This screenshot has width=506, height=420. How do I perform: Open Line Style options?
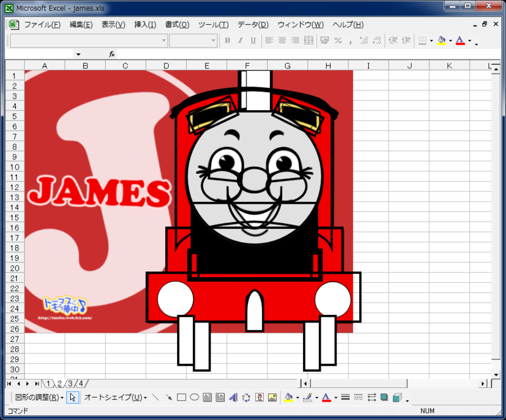pos(345,397)
